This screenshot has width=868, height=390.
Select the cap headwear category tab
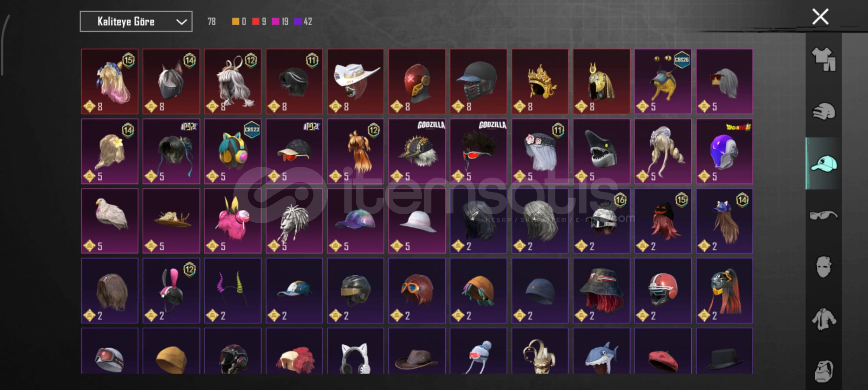click(x=824, y=163)
